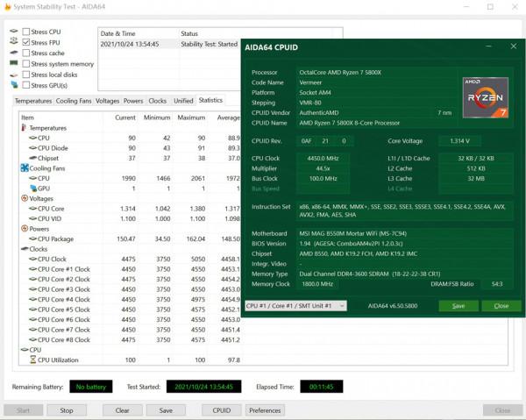Screen dimensions: 526x420
Task: Open the CPU #1 / Core #1 / SMT Unit #1 dropdown
Action: tap(295, 306)
